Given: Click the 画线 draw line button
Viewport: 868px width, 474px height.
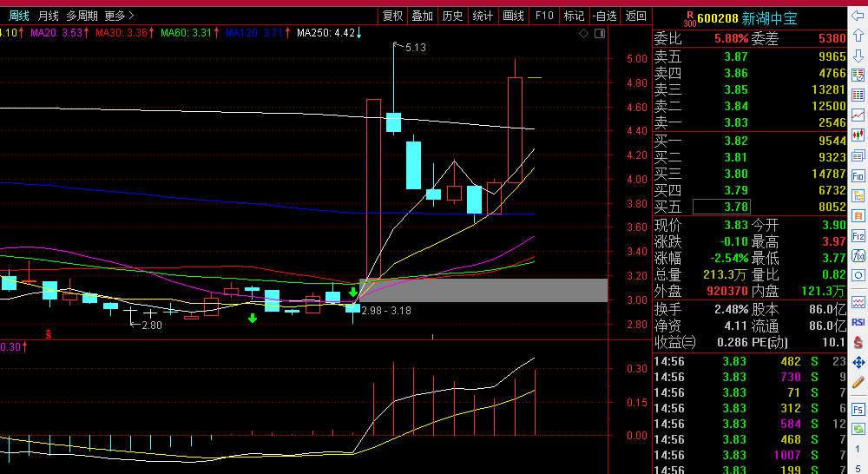Looking at the screenshot, I should click(x=513, y=16).
